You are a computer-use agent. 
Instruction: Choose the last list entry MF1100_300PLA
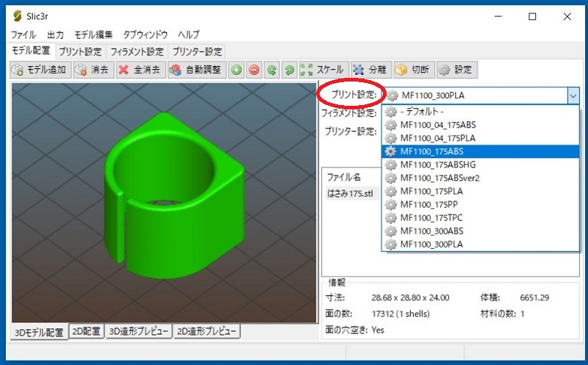coord(481,245)
